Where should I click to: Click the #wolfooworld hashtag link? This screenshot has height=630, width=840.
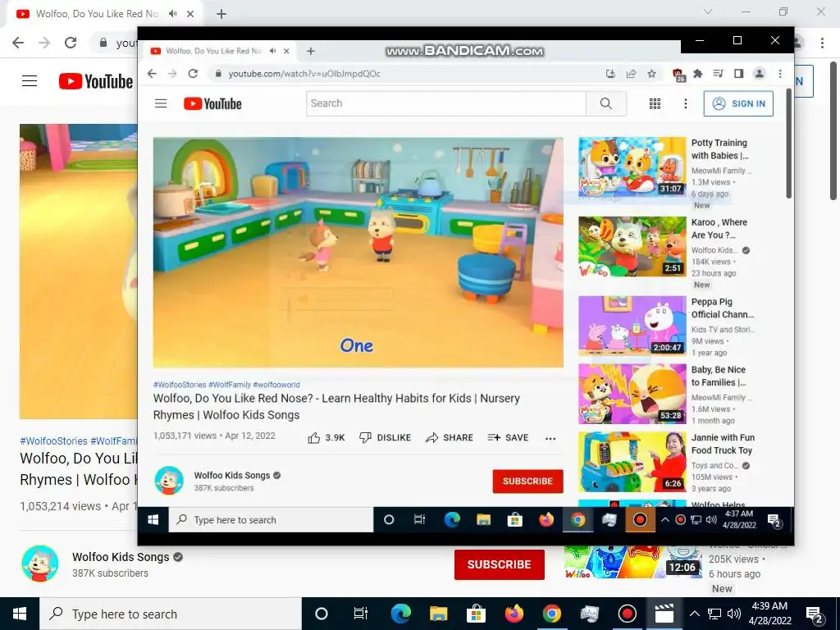coord(276,385)
